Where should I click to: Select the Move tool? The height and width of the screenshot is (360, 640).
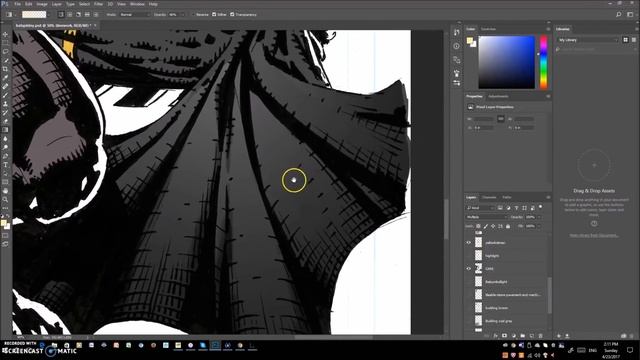click(5, 34)
